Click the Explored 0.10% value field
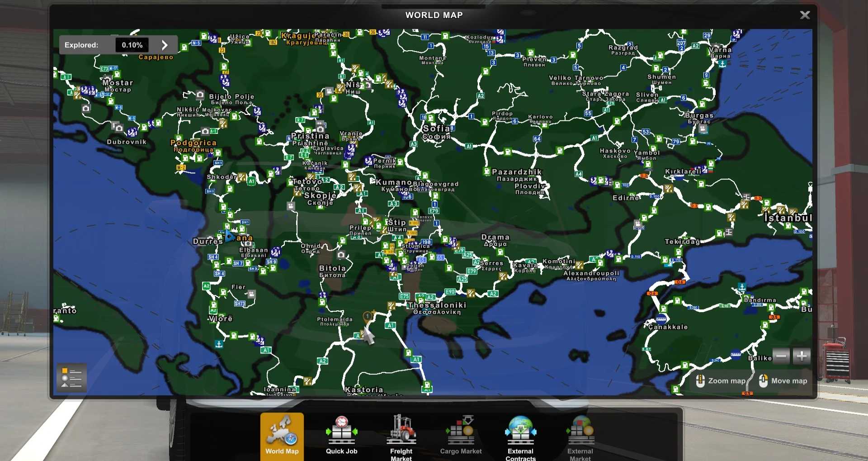 pos(132,45)
